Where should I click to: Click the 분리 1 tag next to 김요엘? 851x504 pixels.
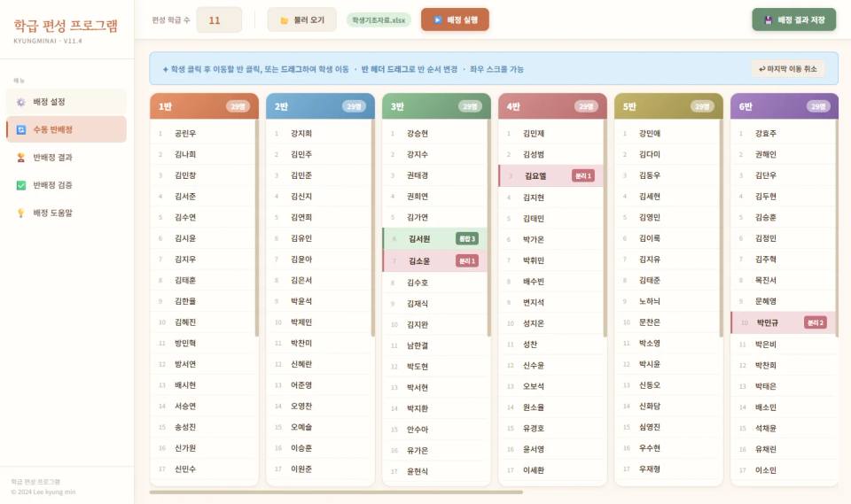click(x=583, y=175)
